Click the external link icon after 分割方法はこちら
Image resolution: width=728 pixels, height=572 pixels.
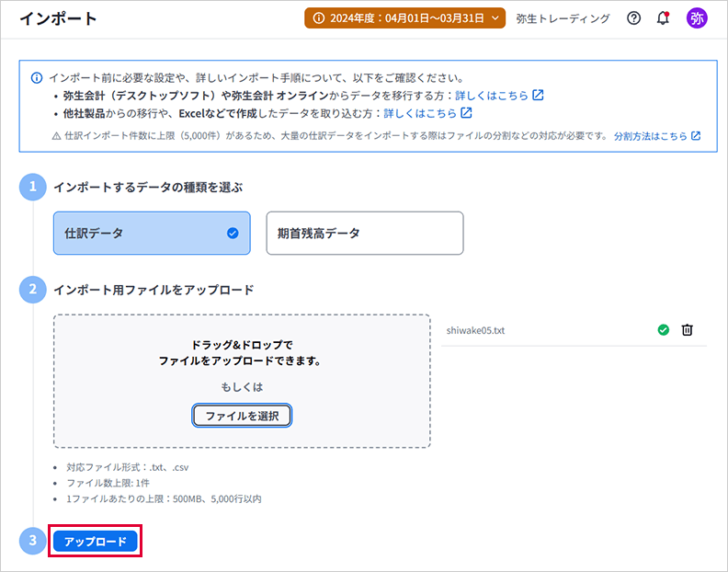(696, 136)
